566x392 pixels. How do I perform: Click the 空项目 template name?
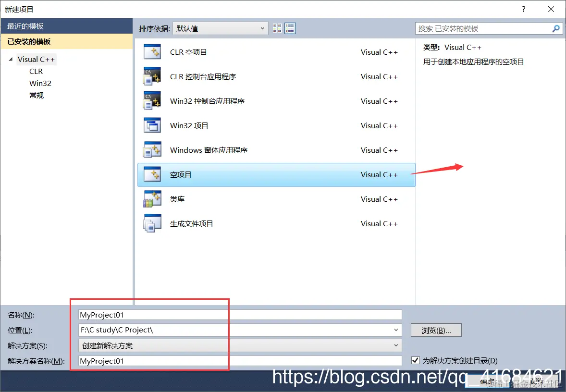click(181, 175)
